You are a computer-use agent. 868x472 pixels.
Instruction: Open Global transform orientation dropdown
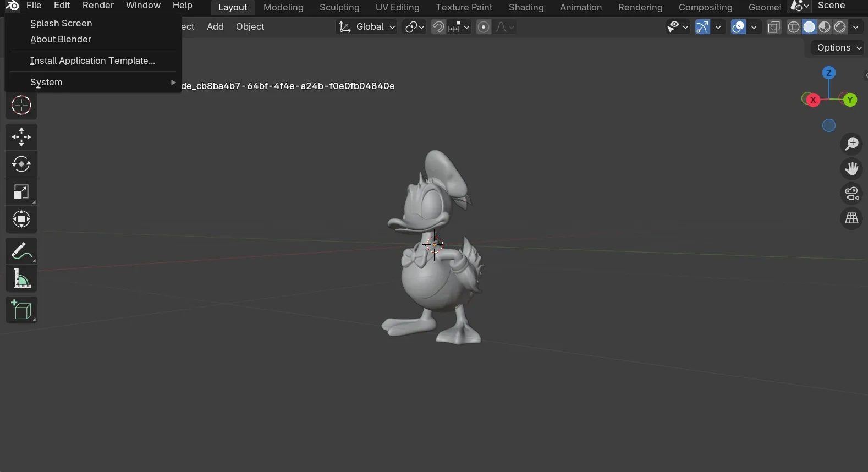[366, 27]
